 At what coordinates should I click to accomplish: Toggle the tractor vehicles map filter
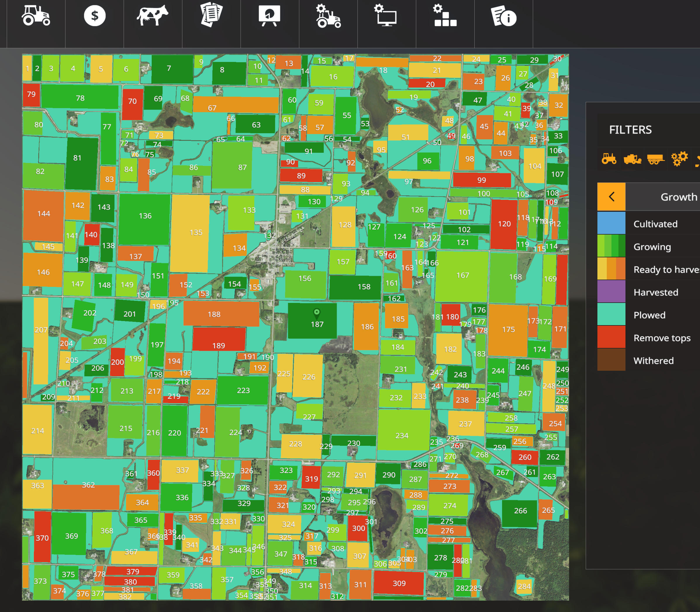click(609, 159)
